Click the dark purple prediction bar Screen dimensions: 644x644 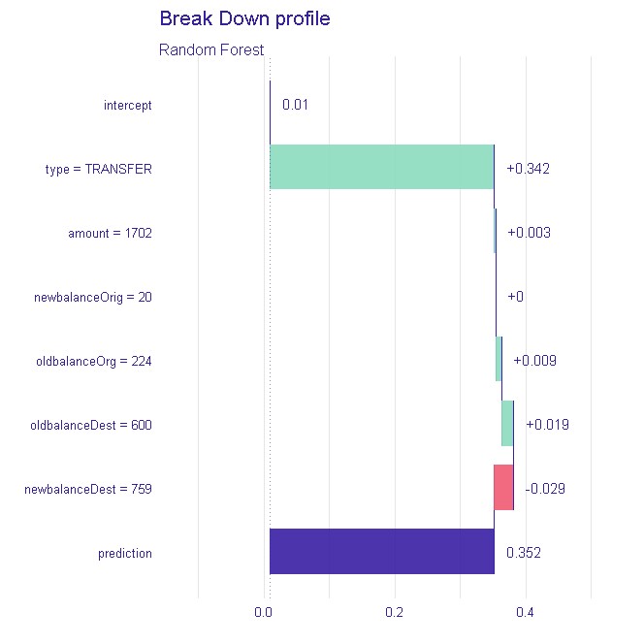tap(381, 551)
